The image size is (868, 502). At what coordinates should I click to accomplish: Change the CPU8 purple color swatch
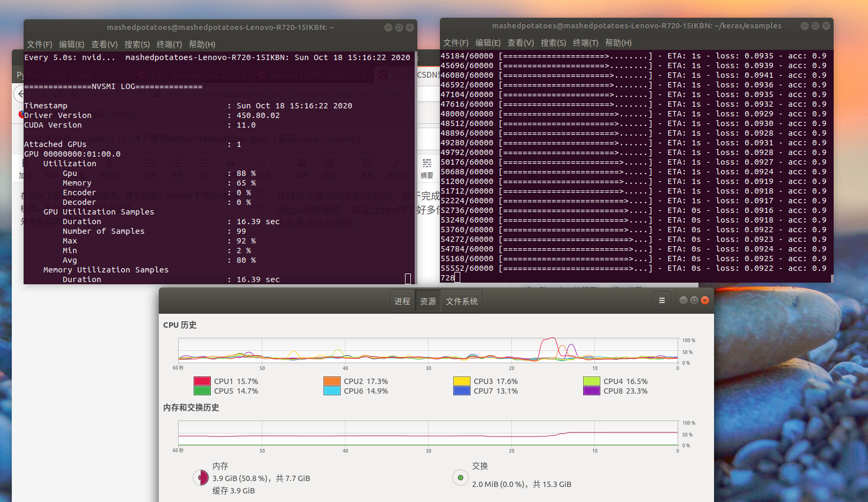click(x=592, y=391)
